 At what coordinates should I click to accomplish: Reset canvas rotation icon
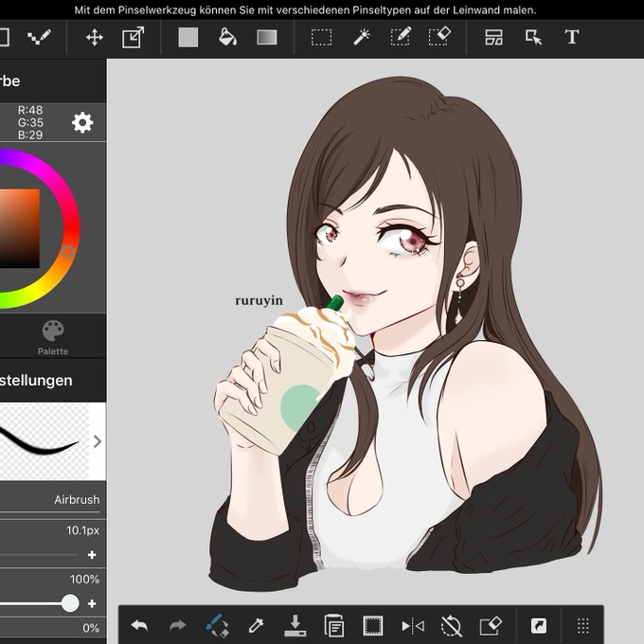coord(451,625)
